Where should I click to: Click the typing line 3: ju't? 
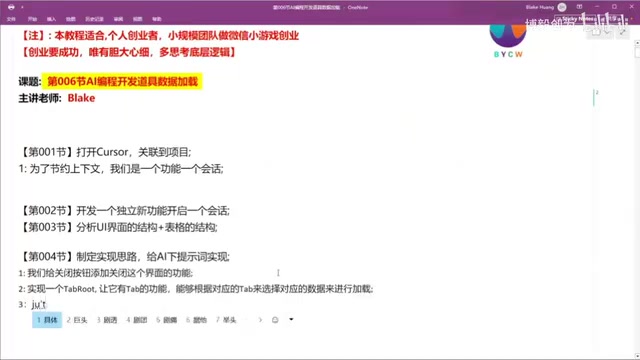tap(32, 304)
